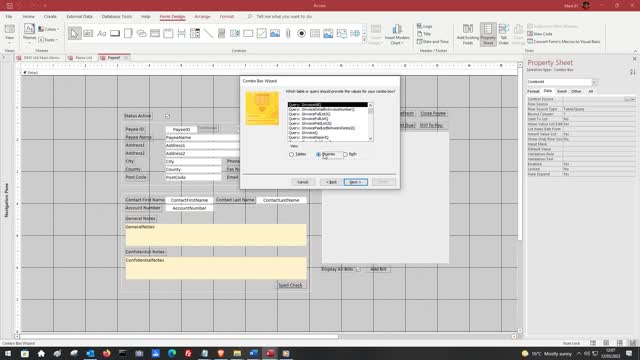The width and height of the screenshot is (640, 360).
Task: Click View Code in Tools group
Action: [540, 34]
